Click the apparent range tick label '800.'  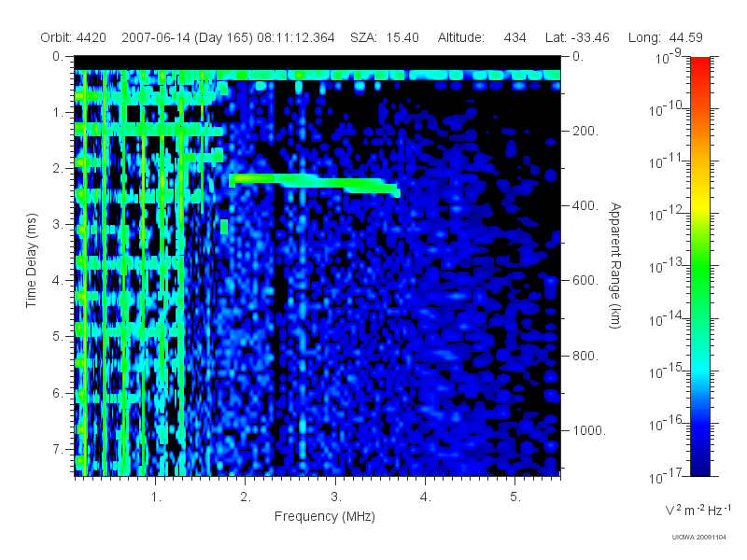[x=585, y=356]
